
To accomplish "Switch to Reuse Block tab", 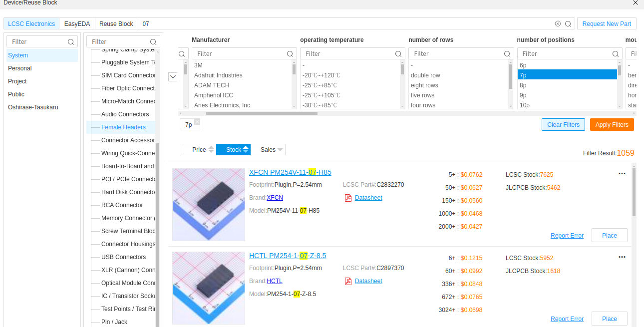I will (x=116, y=24).
